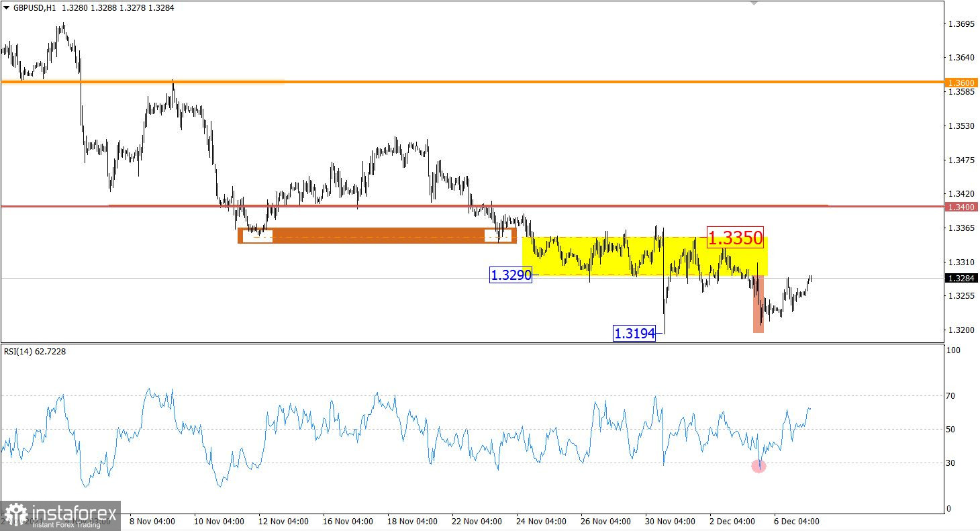Click the 10 Nov 04:00 time label
The image size is (980, 531).
coord(218,522)
